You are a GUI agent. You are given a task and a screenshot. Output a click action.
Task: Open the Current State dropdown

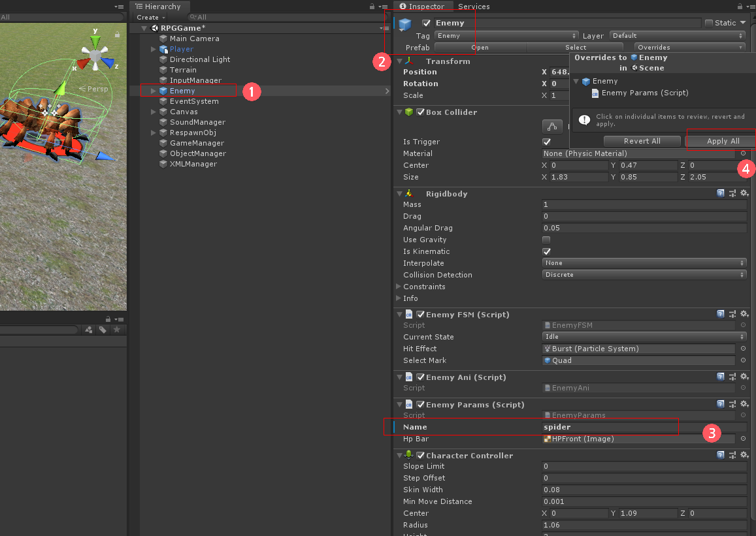click(644, 337)
